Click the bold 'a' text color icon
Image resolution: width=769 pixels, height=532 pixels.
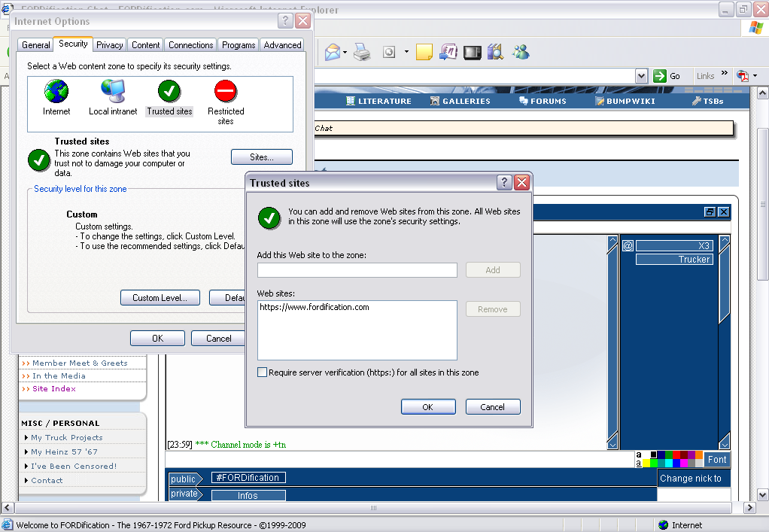click(x=639, y=454)
